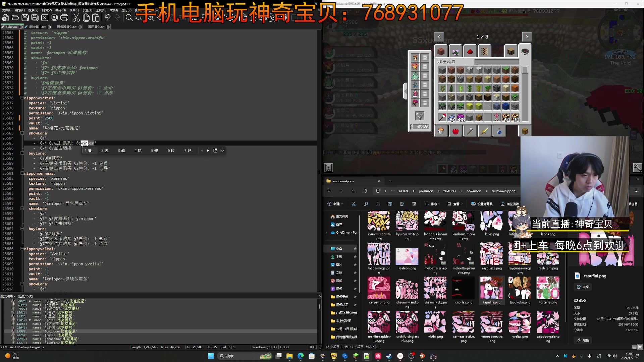Go to next Minecraft creative page
Viewport: 644px width, 362px height.
pos(527,37)
